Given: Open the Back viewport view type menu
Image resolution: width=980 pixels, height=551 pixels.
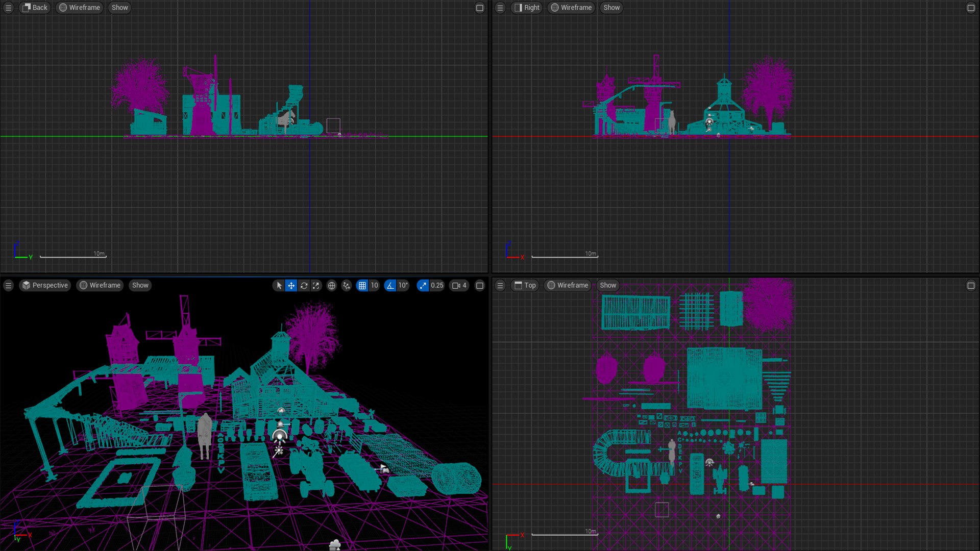Looking at the screenshot, I should [35, 8].
